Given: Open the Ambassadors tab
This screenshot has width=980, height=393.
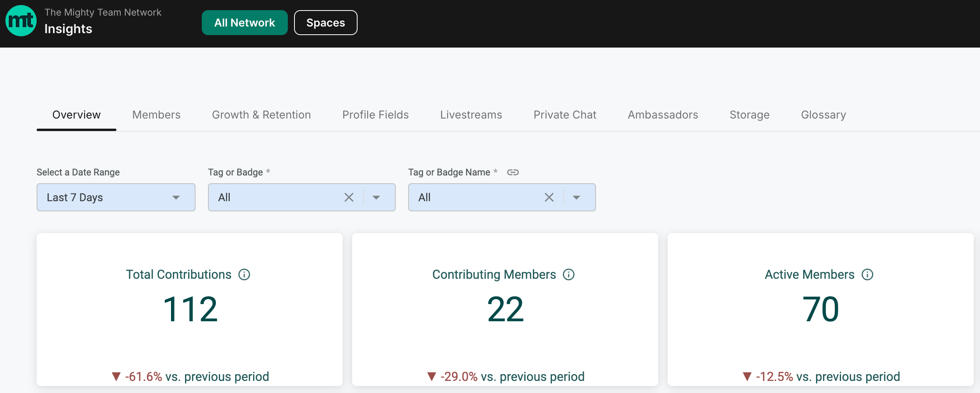Looking at the screenshot, I should 663,115.
